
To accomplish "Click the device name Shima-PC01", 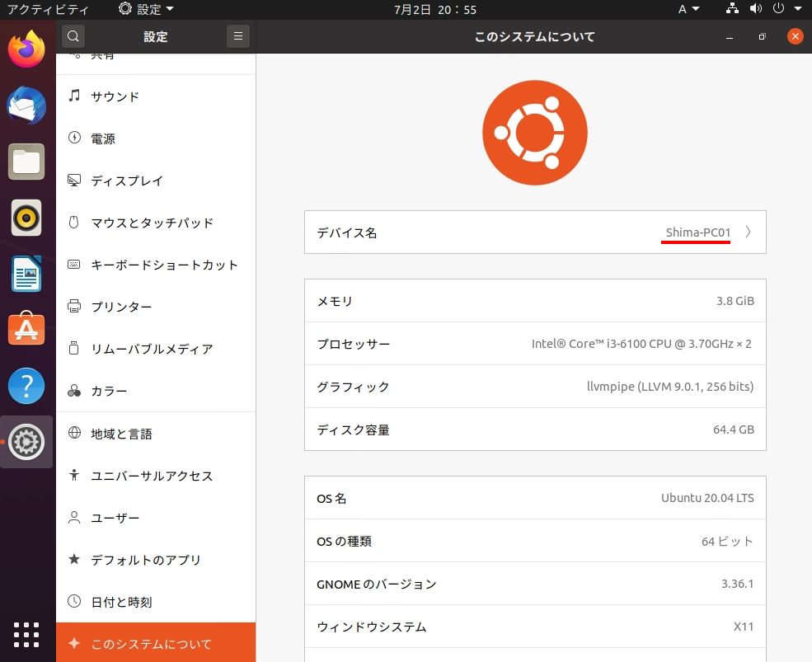I will pyautogui.click(x=697, y=232).
